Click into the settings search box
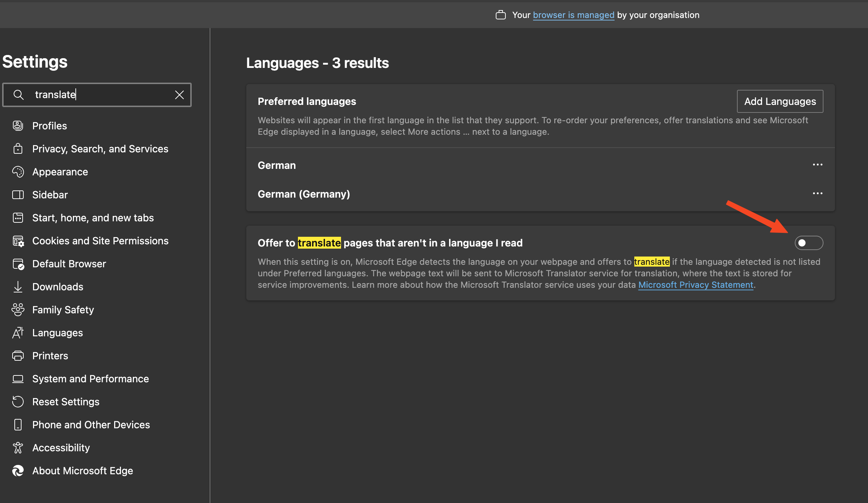The height and width of the screenshot is (503, 868). pos(101,95)
